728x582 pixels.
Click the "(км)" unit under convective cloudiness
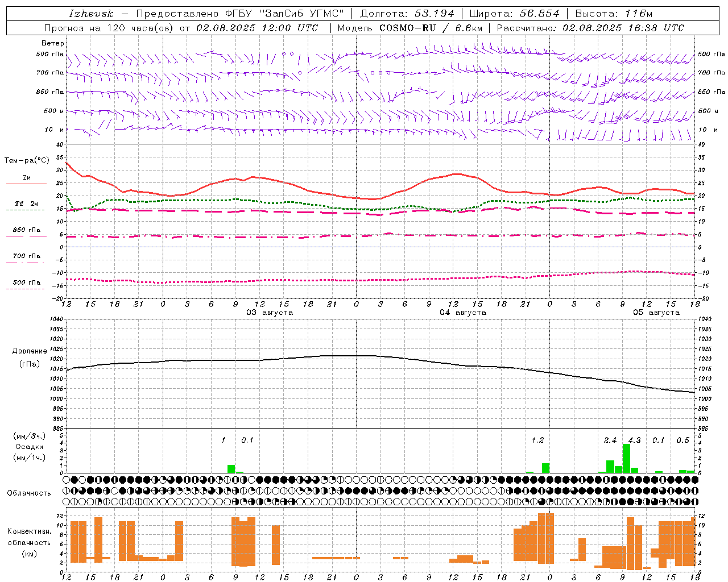point(29,554)
